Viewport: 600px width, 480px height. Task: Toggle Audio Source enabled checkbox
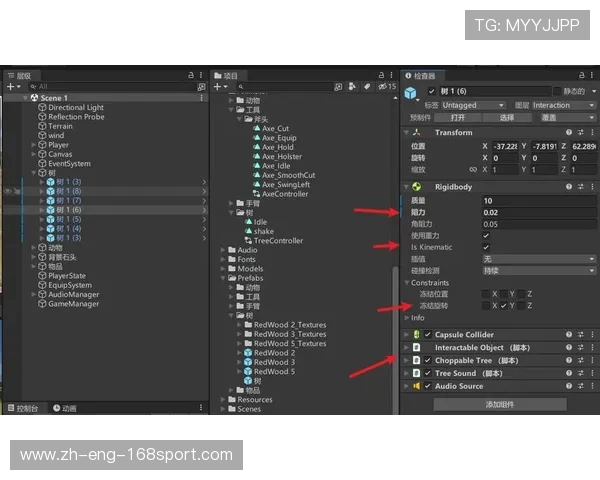click(x=428, y=386)
